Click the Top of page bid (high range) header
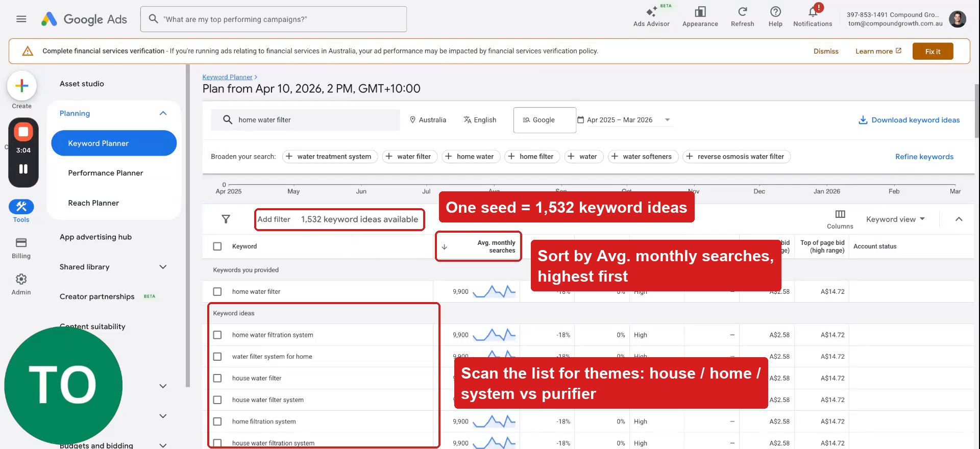 click(x=822, y=246)
